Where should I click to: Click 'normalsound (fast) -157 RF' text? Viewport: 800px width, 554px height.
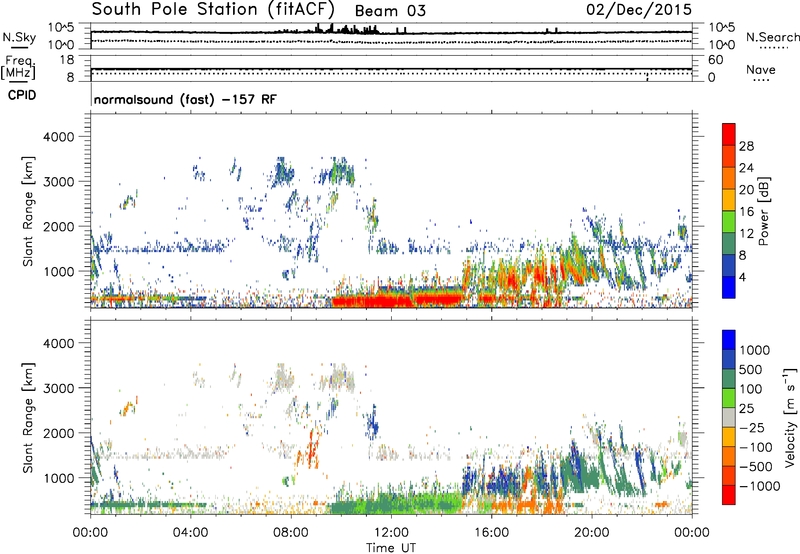coord(185,99)
